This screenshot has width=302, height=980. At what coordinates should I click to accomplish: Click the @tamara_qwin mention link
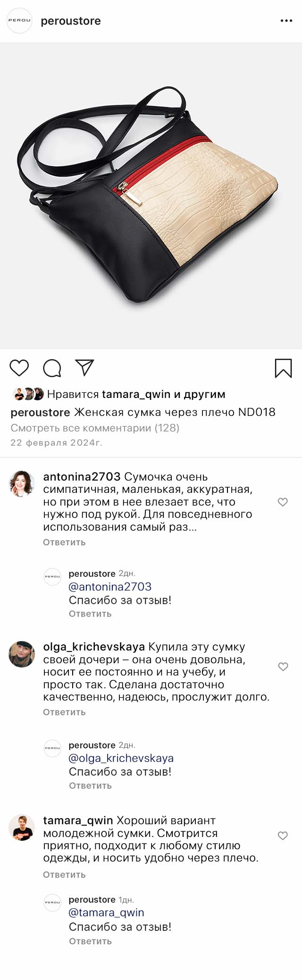point(106,912)
